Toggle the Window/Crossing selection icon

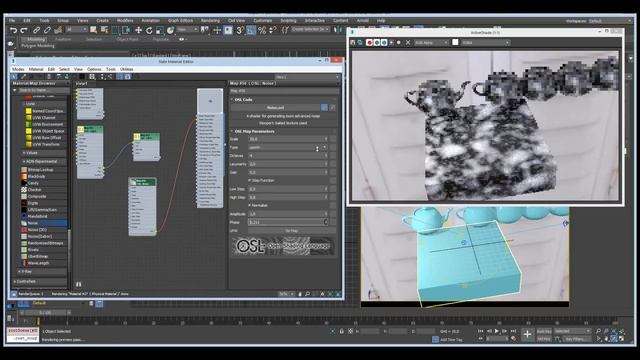pyautogui.click(x=126, y=30)
